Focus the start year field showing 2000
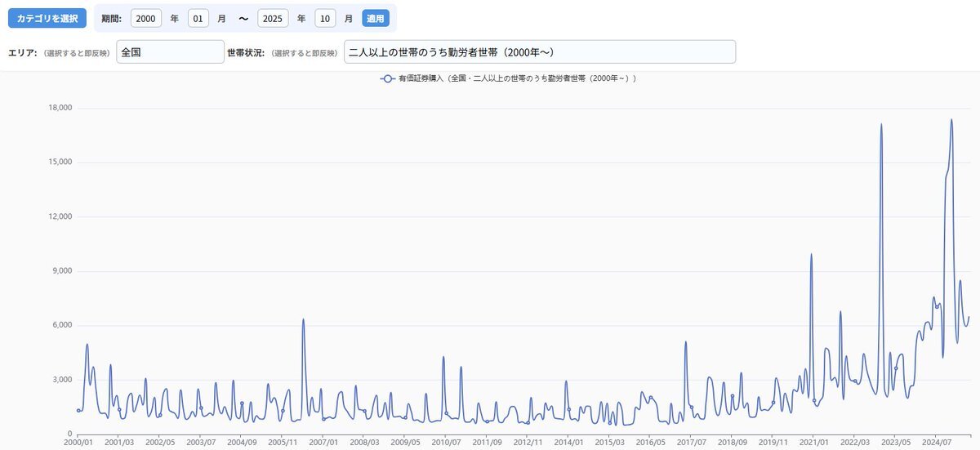The image size is (980, 450). tap(145, 18)
